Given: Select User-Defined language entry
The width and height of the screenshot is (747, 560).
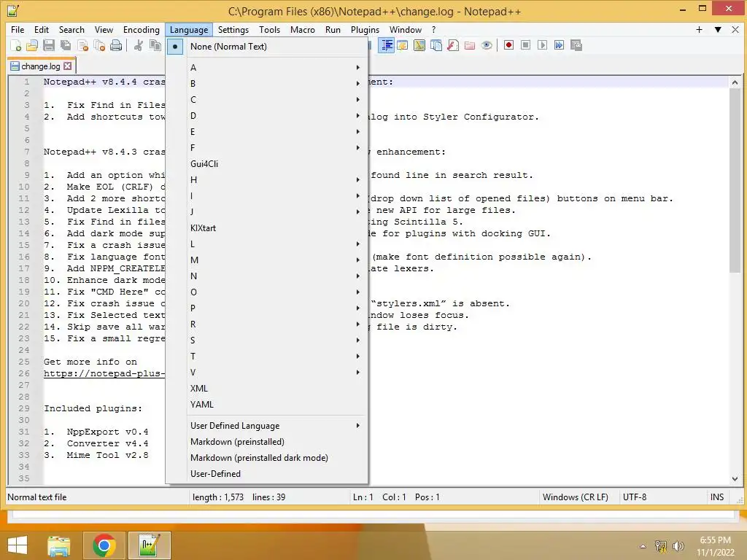Looking at the screenshot, I should (267, 474).
